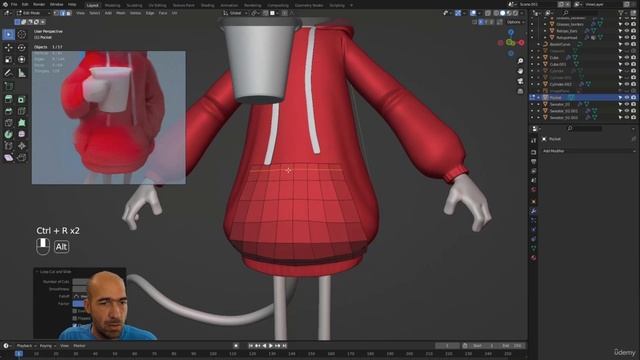Select the Pocket object in outliner

555,98
